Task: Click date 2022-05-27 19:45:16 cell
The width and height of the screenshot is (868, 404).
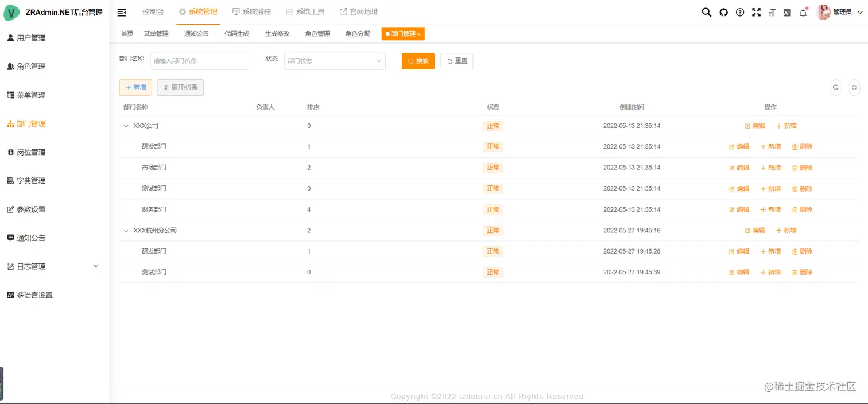Action: 631,230
